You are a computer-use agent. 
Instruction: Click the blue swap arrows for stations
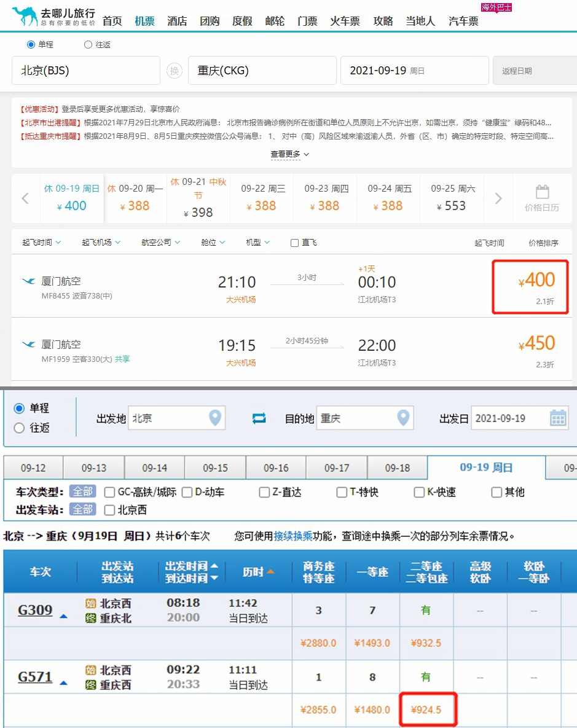click(259, 418)
